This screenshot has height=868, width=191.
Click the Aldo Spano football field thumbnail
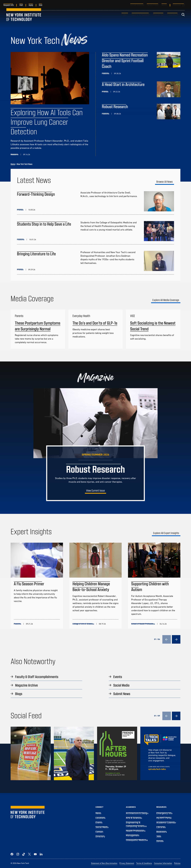(x=168, y=60)
